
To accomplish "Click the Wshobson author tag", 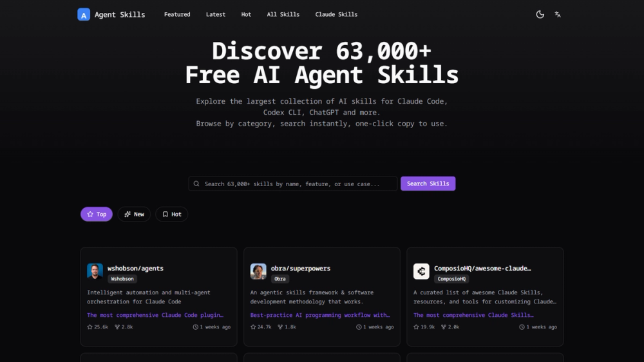I will (122, 279).
